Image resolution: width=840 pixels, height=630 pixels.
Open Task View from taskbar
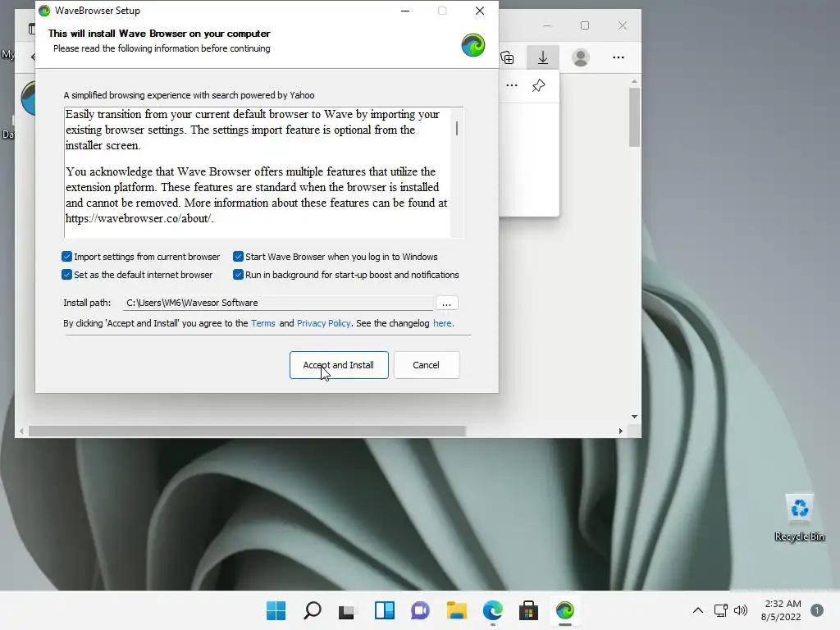(x=347, y=611)
